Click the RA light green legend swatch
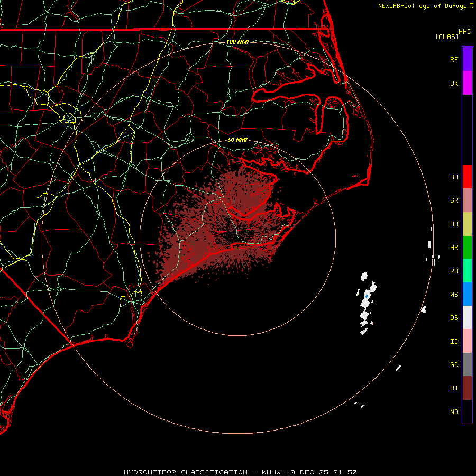The width and height of the screenshot is (476, 476). coord(467,271)
